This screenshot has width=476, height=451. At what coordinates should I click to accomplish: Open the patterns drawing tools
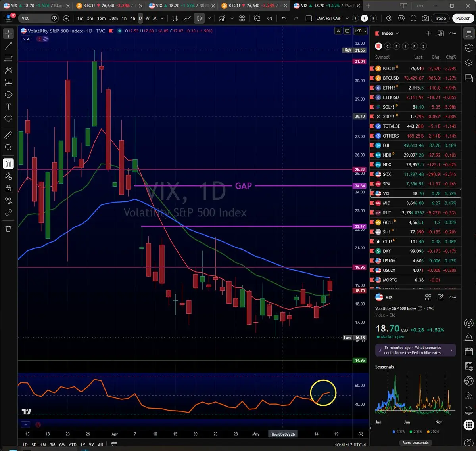pos(8,70)
